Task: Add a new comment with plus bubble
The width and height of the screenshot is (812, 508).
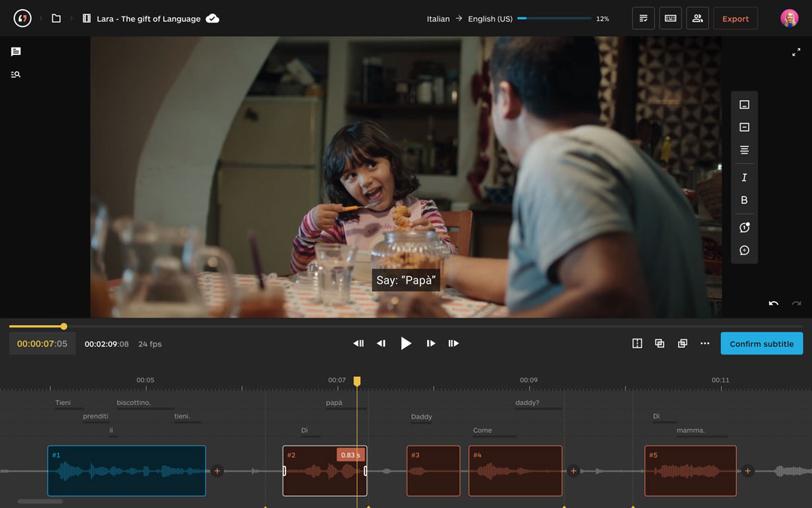Action: (x=744, y=251)
